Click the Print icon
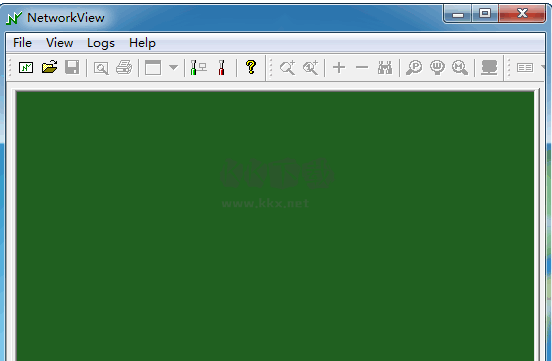 pyautogui.click(x=124, y=67)
